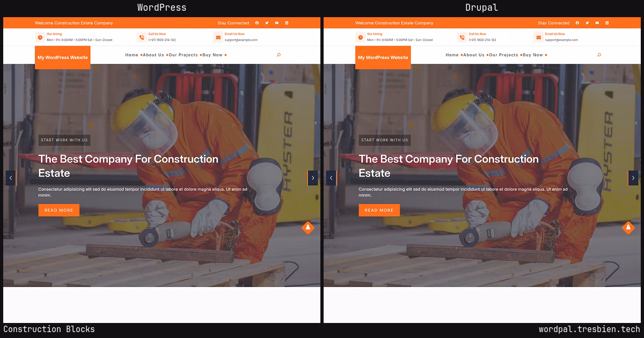
Task: Open LinkedIn icon in WordPress pane
Action: [287, 23]
